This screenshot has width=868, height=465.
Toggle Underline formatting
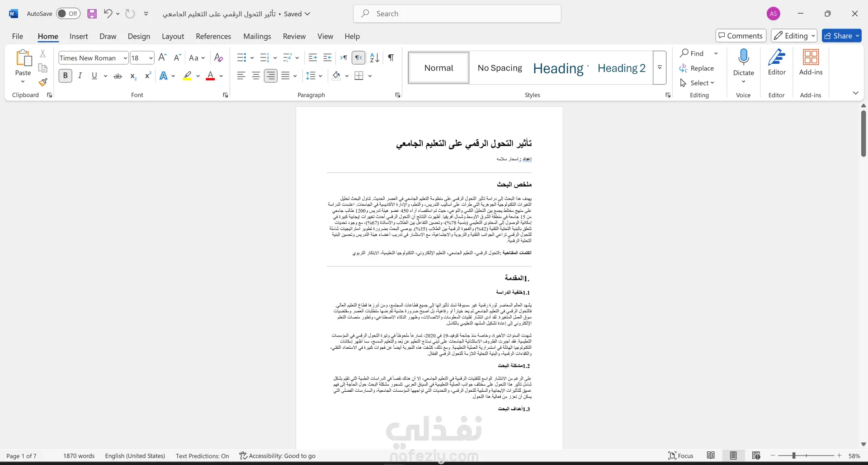[x=94, y=76]
